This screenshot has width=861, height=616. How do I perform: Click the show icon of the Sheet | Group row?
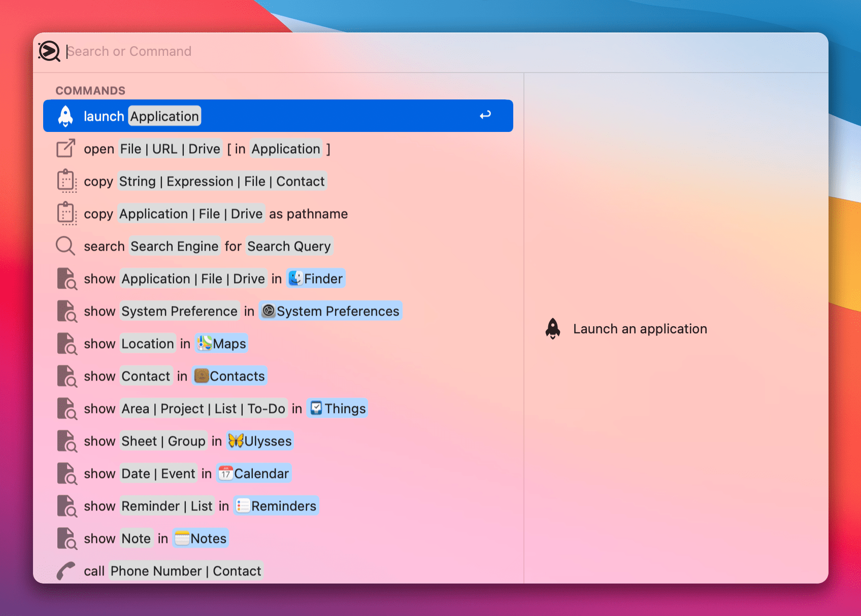click(x=67, y=441)
